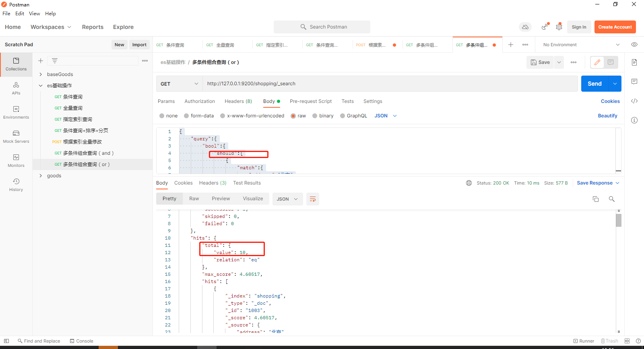Open the File menu
The image size is (644, 349).
[x=6, y=13]
